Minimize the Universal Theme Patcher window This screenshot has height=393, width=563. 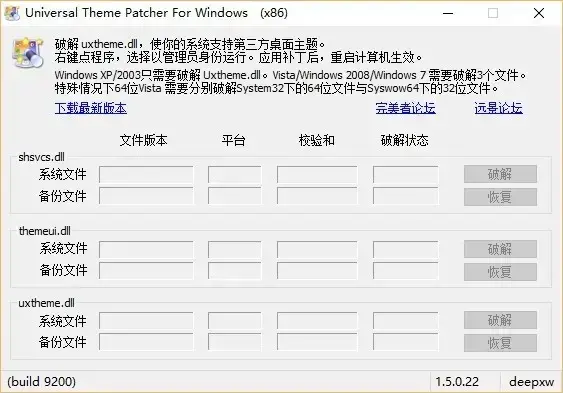[448, 13]
